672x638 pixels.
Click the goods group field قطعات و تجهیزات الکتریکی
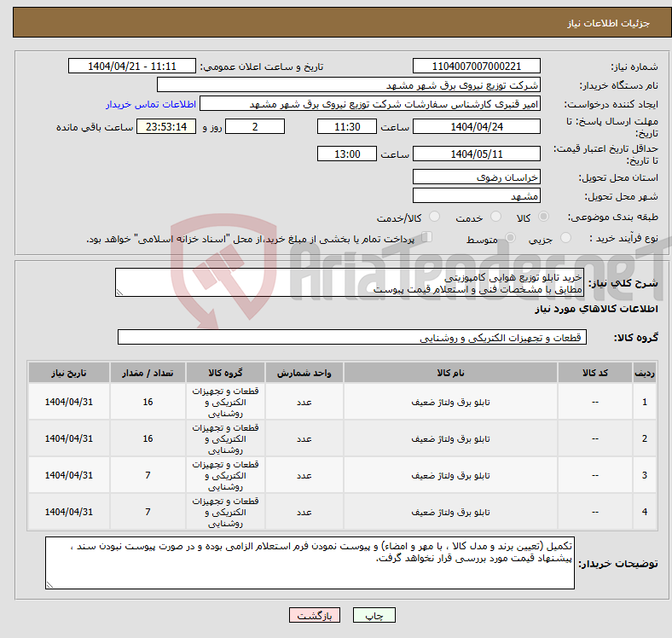click(x=352, y=337)
